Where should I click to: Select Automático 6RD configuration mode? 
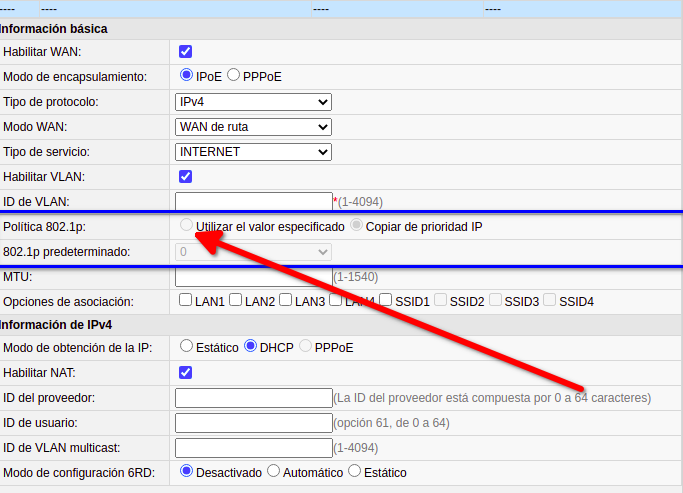(275, 472)
